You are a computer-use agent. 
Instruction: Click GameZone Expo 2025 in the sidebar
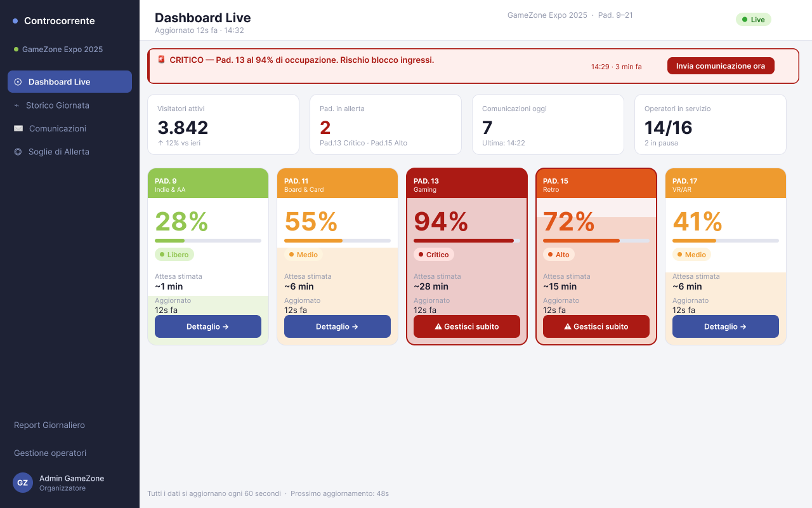62,50
